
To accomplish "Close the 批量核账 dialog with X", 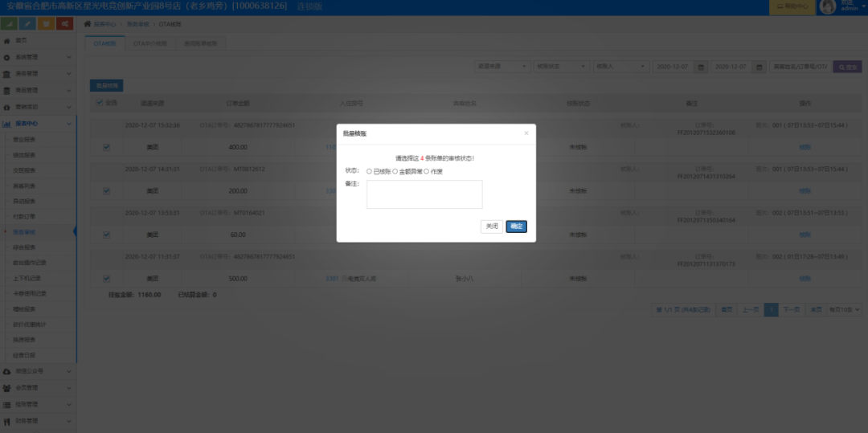I will [x=526, y=133].
